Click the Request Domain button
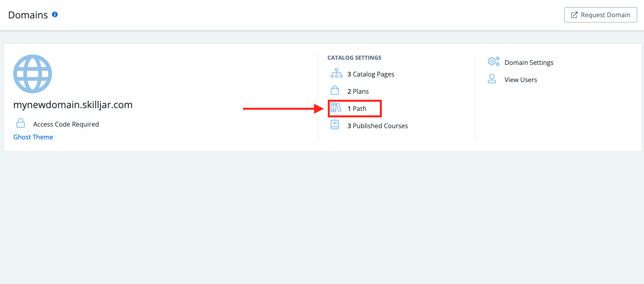Screen dimensions: 644x284 pos(600,15)
